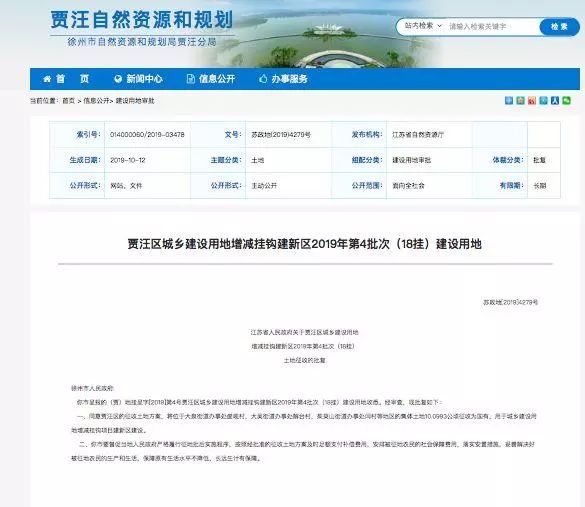Select the subject category value 土地

pos(257,160)
